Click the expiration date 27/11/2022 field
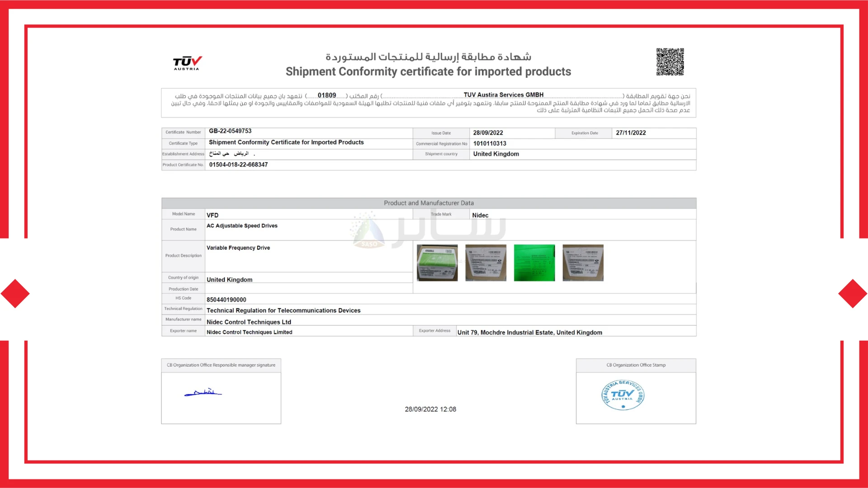 tap(631, 133)
